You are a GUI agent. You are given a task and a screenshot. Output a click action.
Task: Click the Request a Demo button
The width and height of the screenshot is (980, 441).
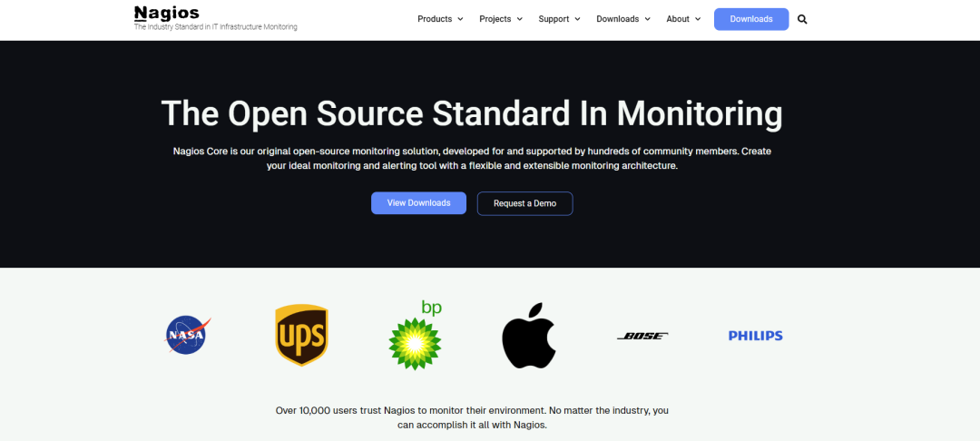[525, 203]
